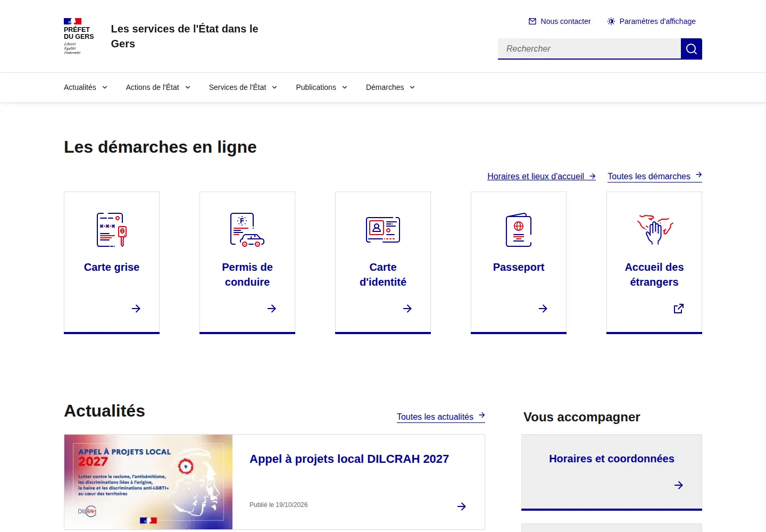The width and height of the screenshot is (766, 532).
Task: Click the Publié le 19/10/2026 date
Action: [278, 505]
